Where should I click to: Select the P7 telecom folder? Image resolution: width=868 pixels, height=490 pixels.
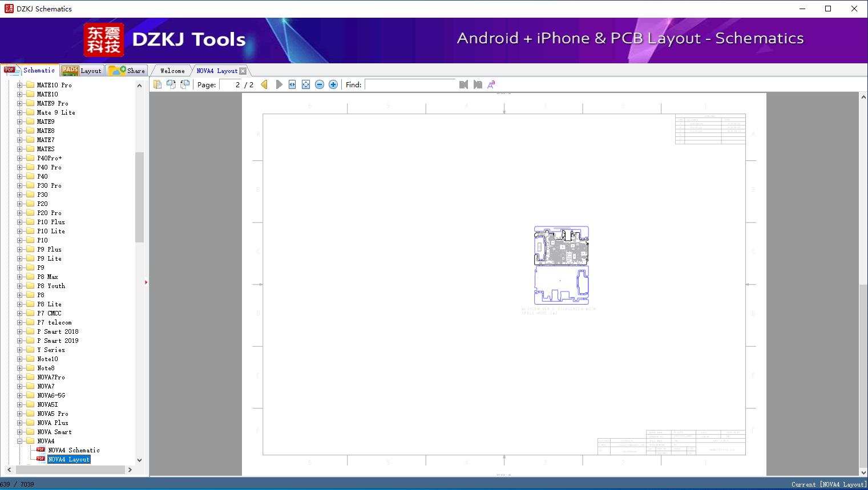pyautogui.click(x=54, y=322)
